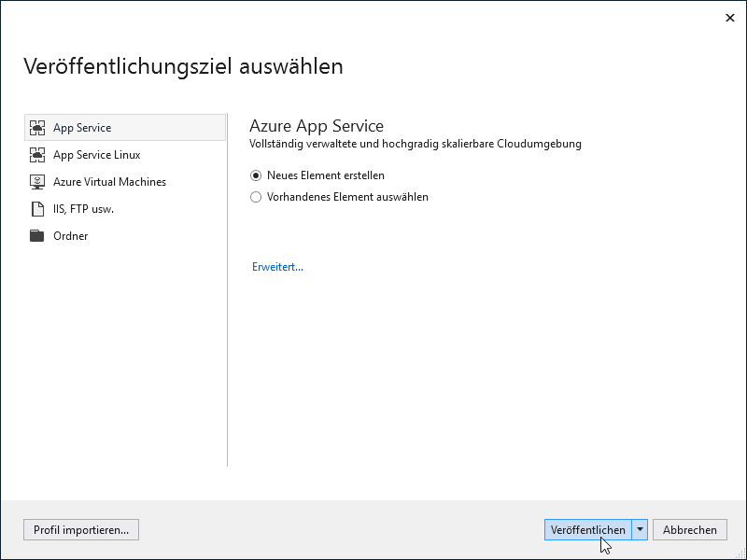This screenshot has width=747, height=560.
Task: Select the Azure Virtual Machines icon
Action: [37, 181]
